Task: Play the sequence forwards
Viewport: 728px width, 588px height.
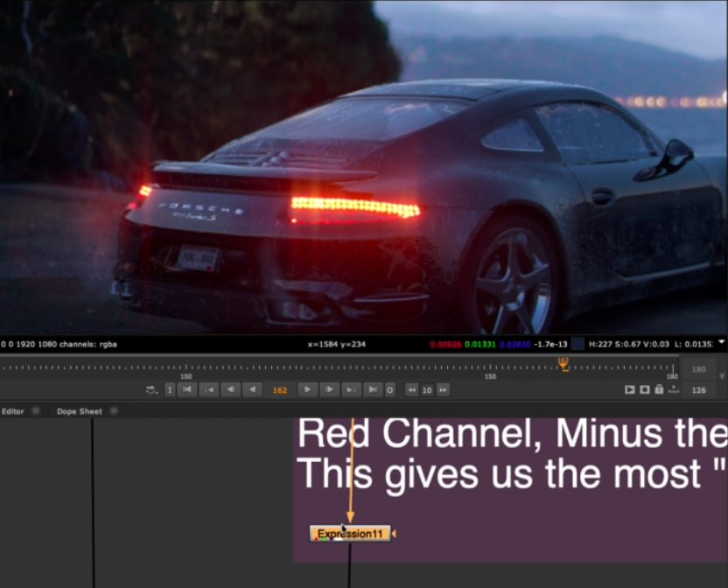Action: pyautogui.click(x=307, y=389)
